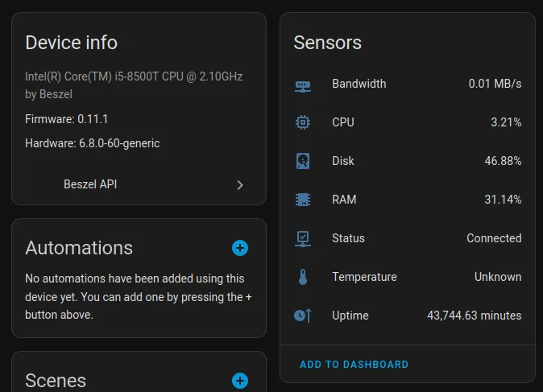
Task: Click the RAM memory icon
Action: point(303,200)
